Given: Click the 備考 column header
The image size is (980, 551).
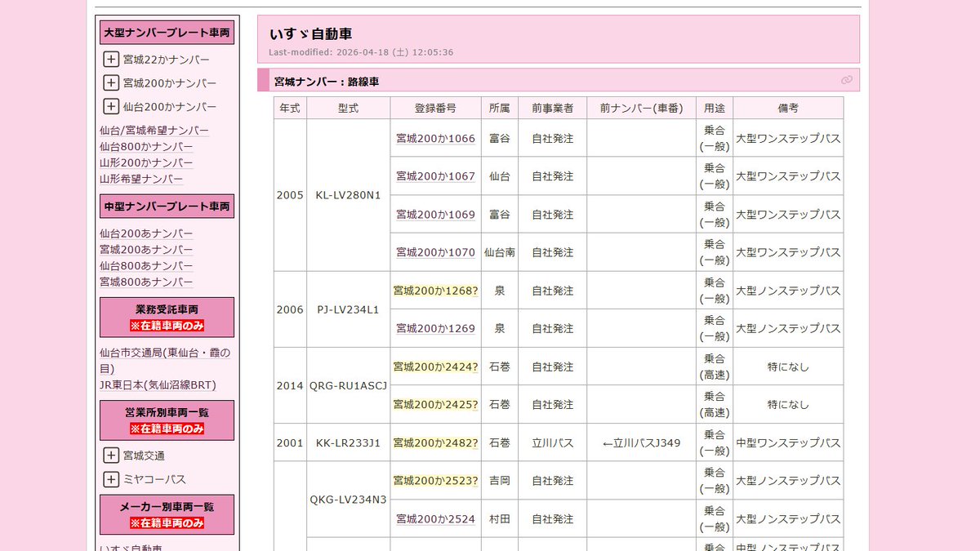Looking at the screenshot, I should tap(788, 108).
